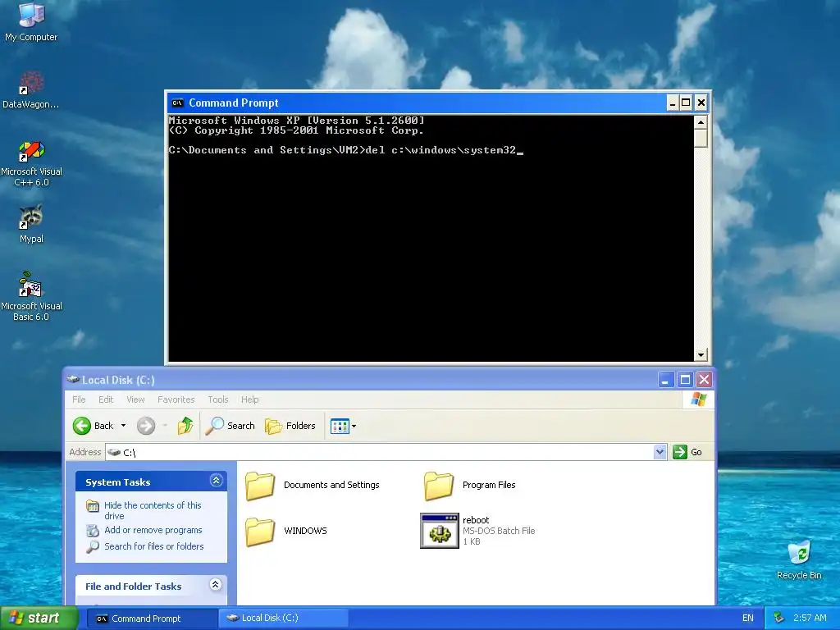Viewport: 840px width, 630px height.
Task: Click the Windows flag logo in Explorer
Action: (x=699, y=399)
